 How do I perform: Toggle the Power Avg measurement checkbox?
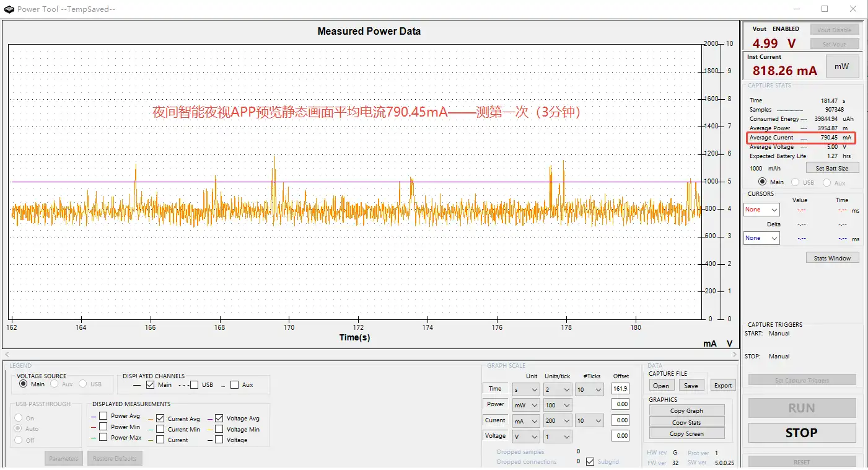click(103, 416)
